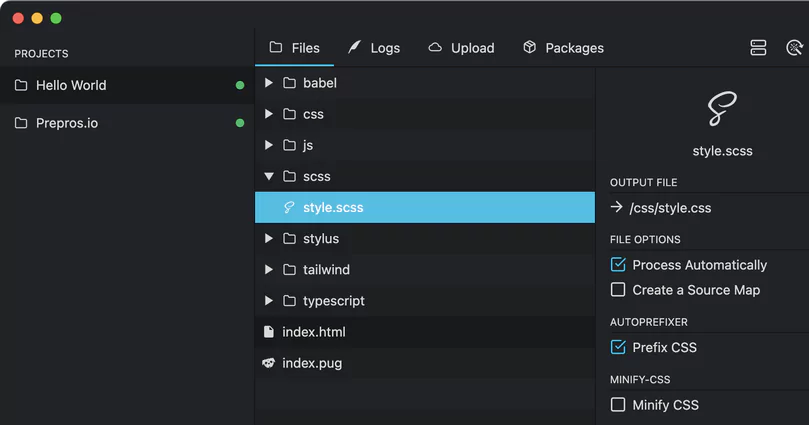The image size is (809, 425).
Task: Click the live preview icon at top right
Action: (x=795, y=48)
